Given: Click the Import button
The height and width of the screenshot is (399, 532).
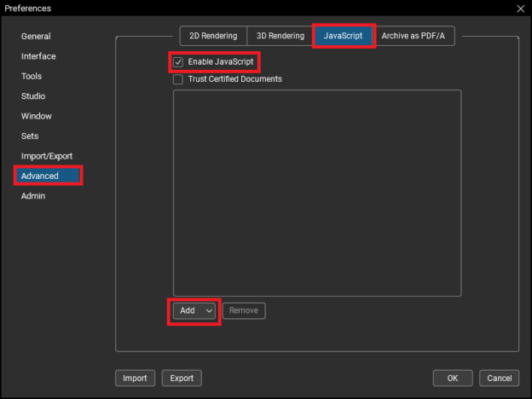Looking at the screenshot, I should point(135,379).
